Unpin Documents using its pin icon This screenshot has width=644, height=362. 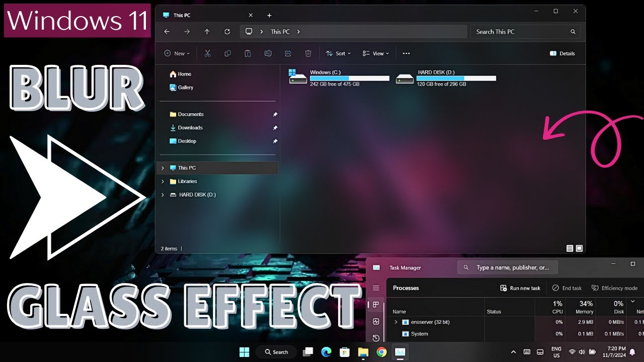[x=275, y=114]
